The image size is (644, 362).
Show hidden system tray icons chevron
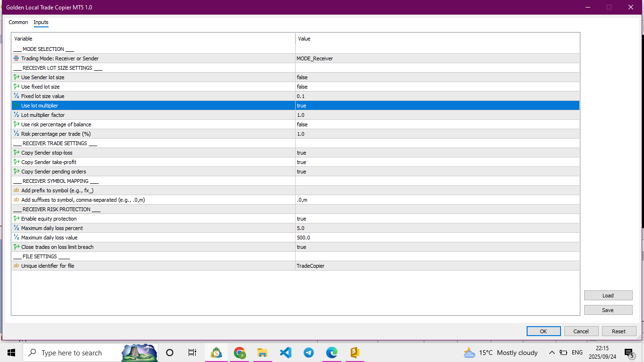point(552,353)
